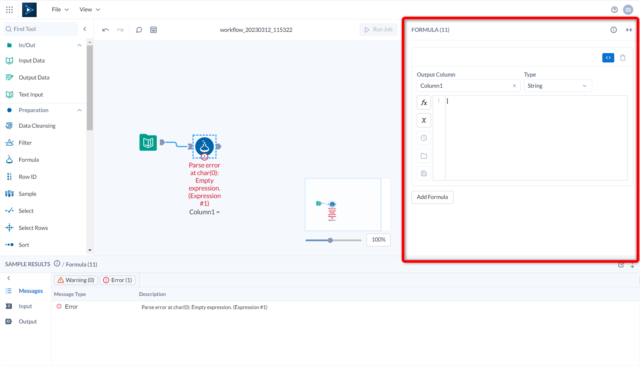Toggle the blue expression editor button
The image size is (640, 366).
click(x=608, y=58)
